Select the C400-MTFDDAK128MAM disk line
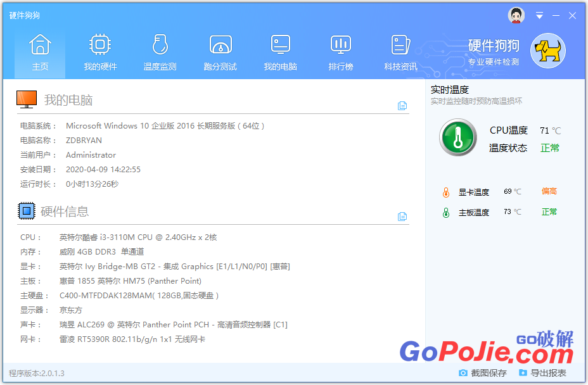 [x=139, y=296]
